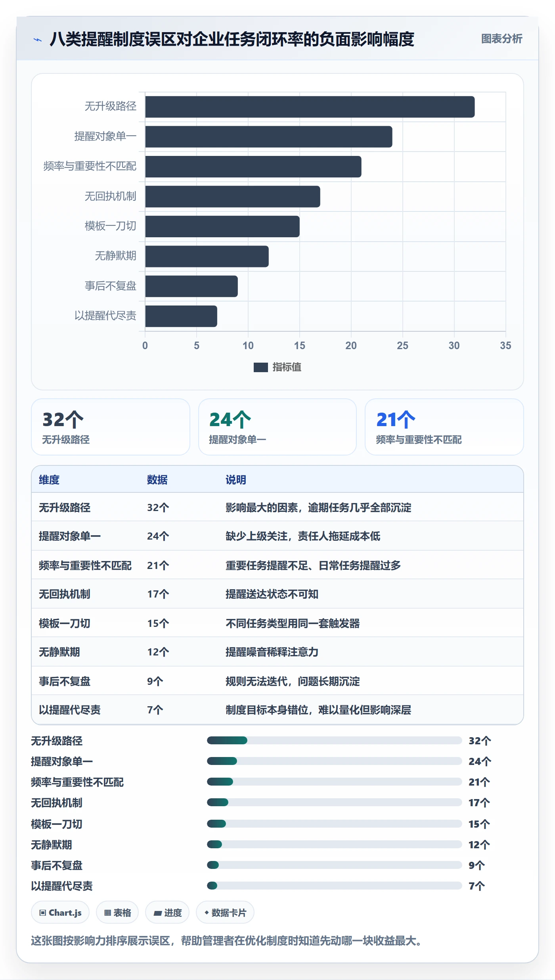
Task: Click the main chart title text
Action: click(232, 39)
